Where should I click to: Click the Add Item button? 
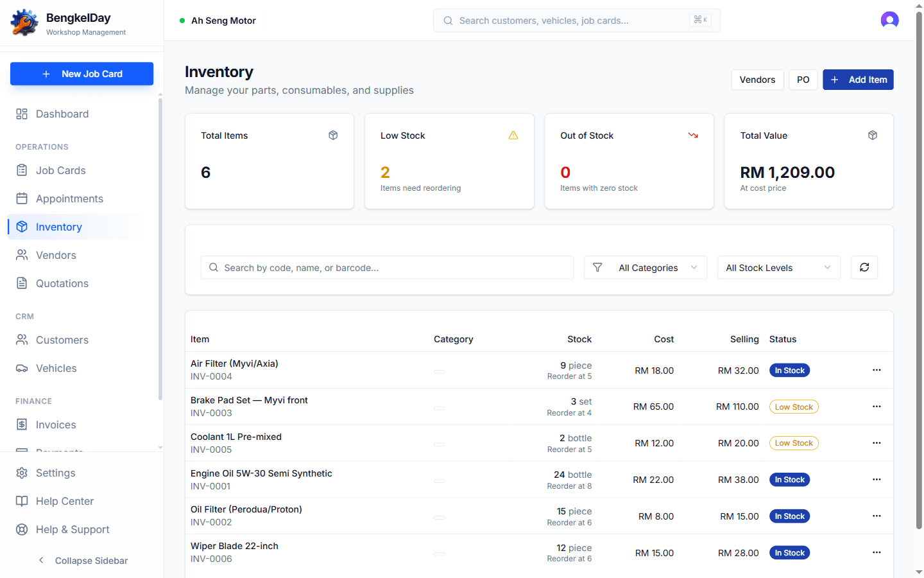click(x=858, y=80)
